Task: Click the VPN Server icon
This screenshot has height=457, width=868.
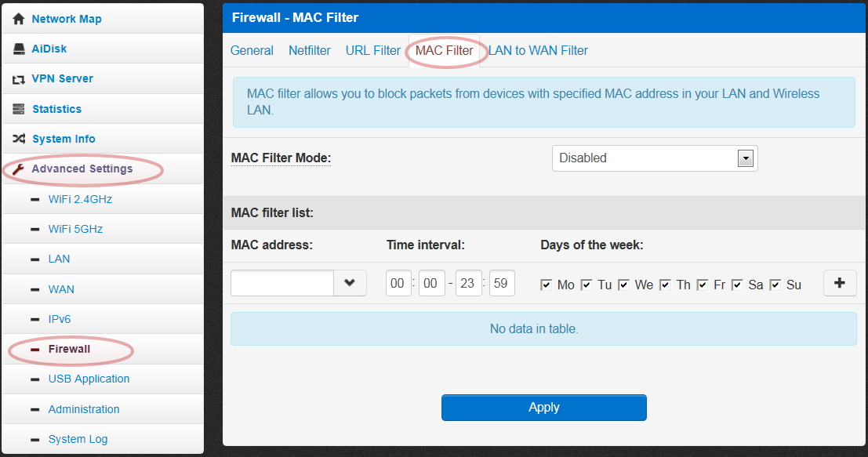Action: tap(18, 79)
